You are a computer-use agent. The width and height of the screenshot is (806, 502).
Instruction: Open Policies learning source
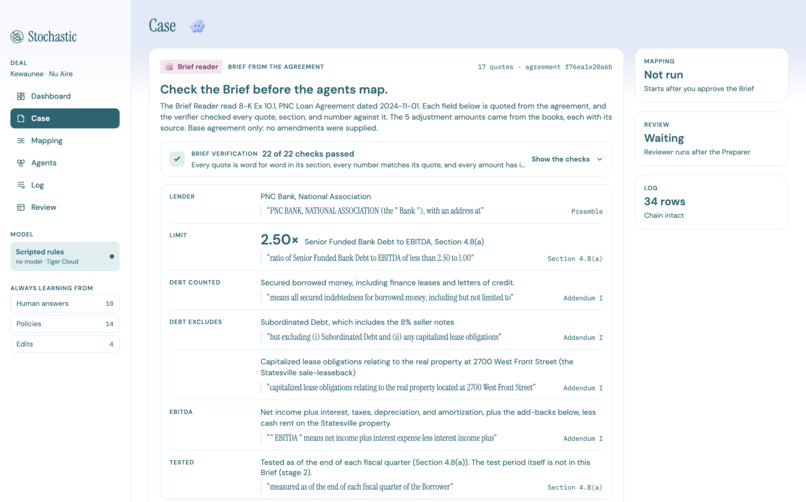65,324
